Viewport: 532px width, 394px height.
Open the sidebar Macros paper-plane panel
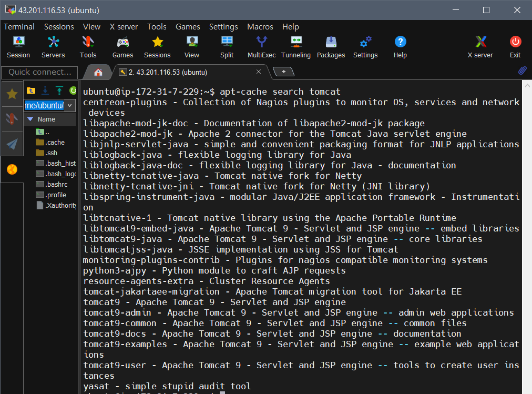pyautogui.click(x=12, y=144)
